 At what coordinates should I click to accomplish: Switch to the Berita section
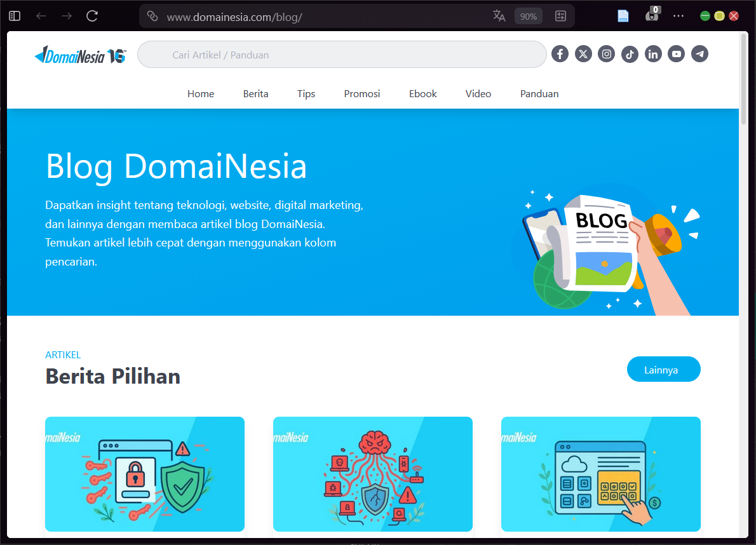255,93
